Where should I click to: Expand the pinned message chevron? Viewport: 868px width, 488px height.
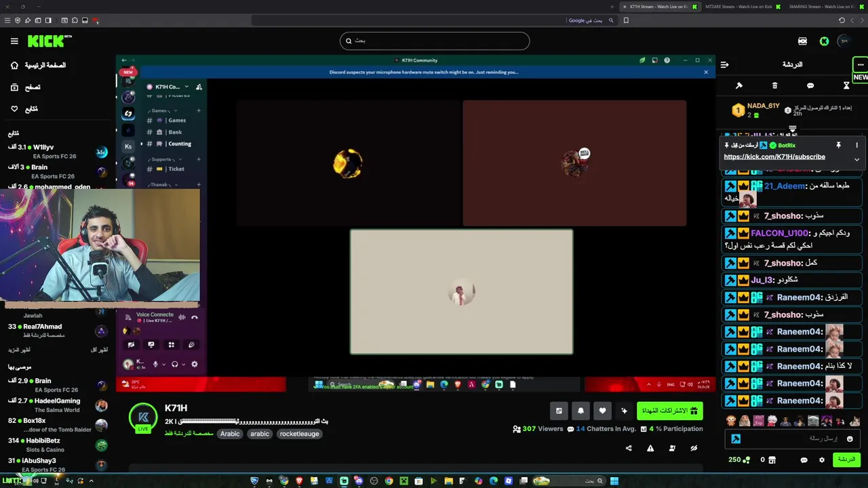point(856,159)
